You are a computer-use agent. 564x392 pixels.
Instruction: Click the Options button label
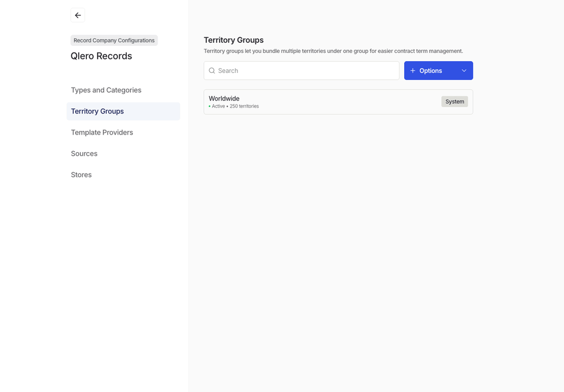coord(431,71)
